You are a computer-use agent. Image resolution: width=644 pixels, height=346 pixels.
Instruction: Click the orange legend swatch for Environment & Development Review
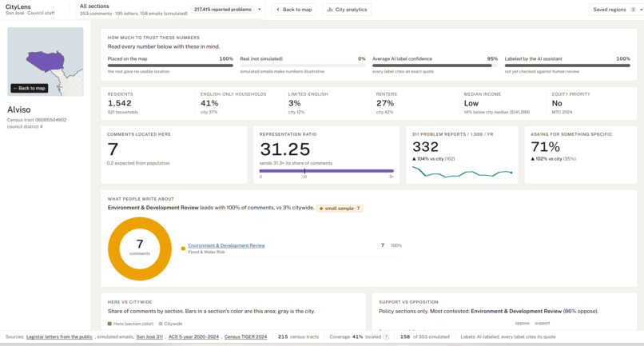pyautogui.click(x=183, y=249)
